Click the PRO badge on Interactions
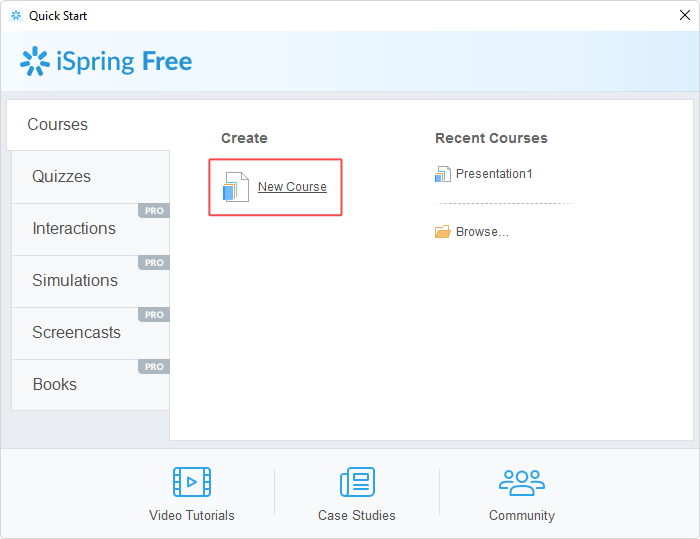 154,211
